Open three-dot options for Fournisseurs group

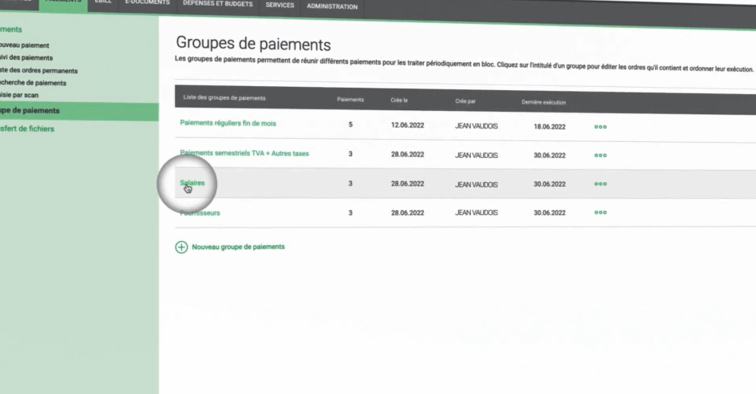(x=600, y=212)
